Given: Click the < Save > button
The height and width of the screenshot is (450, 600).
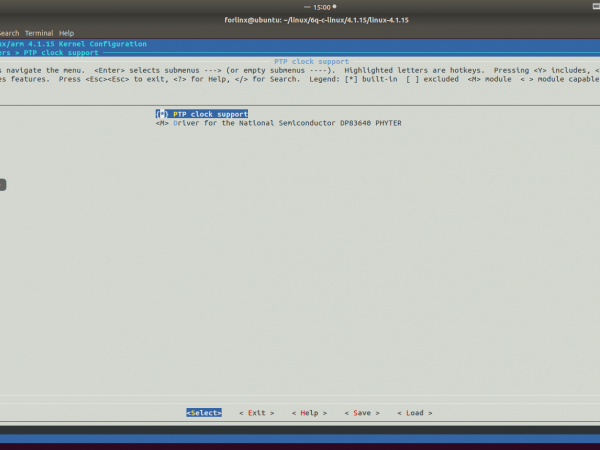Looking at the screenshot, I should 361,412.
